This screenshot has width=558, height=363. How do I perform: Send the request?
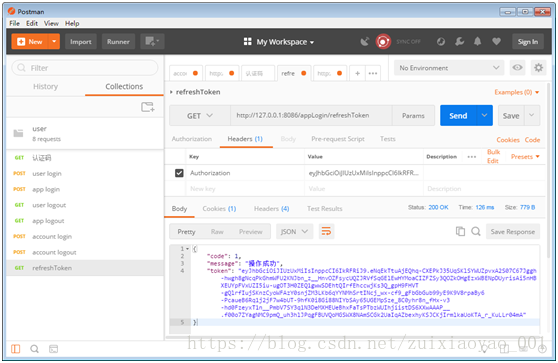[x=458, y=116]
